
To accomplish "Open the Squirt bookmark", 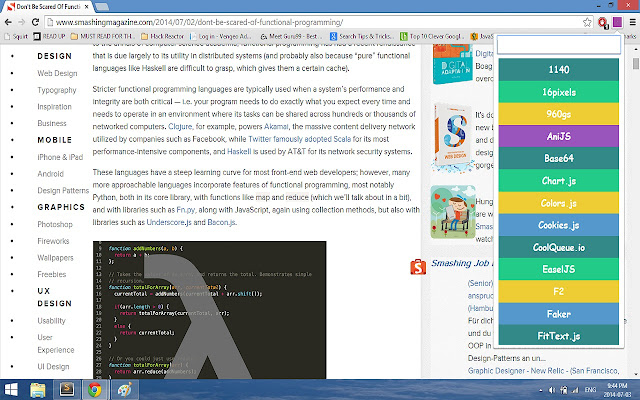I will pyautogui.click(x=16, y=36).
